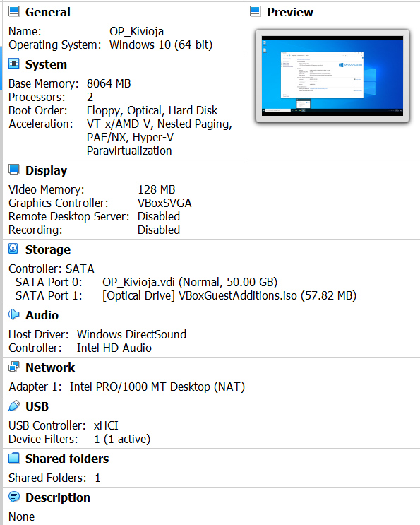The width and height of the screenshot is (420, 525).
Task: Click the Recording Disabled value
Action: pyautogui.click(x=159, y=230)
